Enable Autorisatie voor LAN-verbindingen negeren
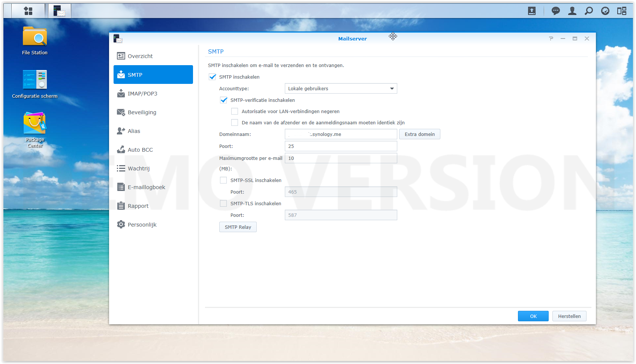Screen dimensions: 636x364 click(235, 111)
